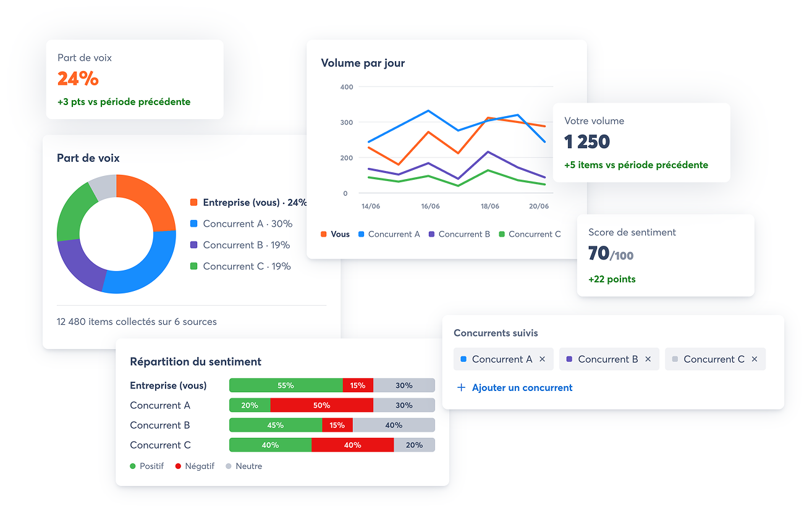Screen dimensions: 812x525
Task: Click the Entreprise (vous) · 24% legend label
Action: (x=255, y=203)
